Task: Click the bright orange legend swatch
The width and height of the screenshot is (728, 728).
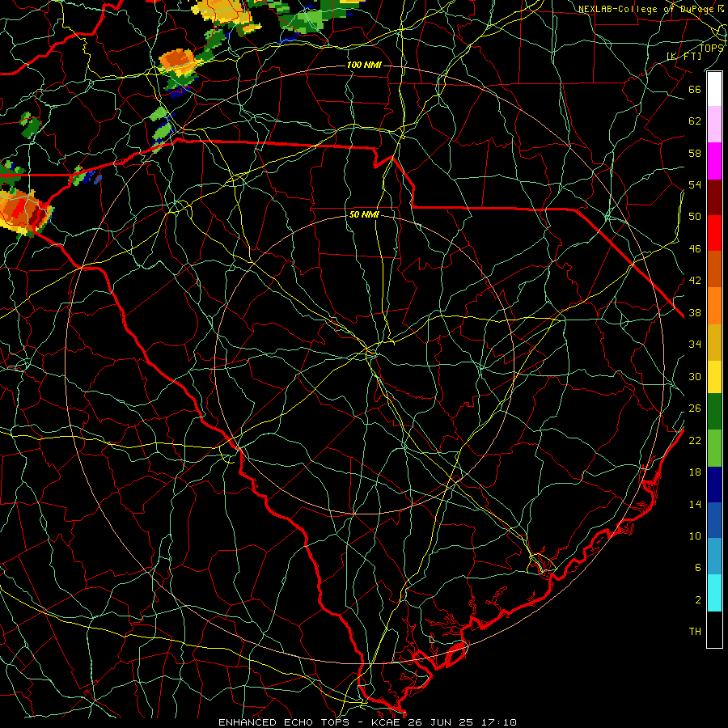Action: (x=714, y=306)
